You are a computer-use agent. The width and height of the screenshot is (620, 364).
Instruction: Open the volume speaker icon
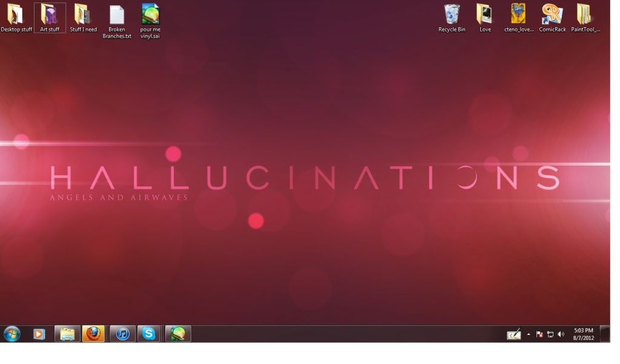point(561,334)
